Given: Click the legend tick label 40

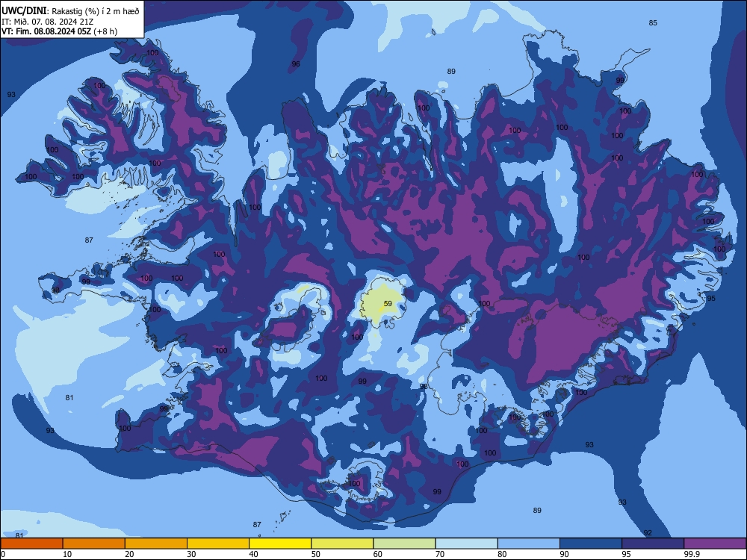Looking at the screenshot, I should point(254,554).
